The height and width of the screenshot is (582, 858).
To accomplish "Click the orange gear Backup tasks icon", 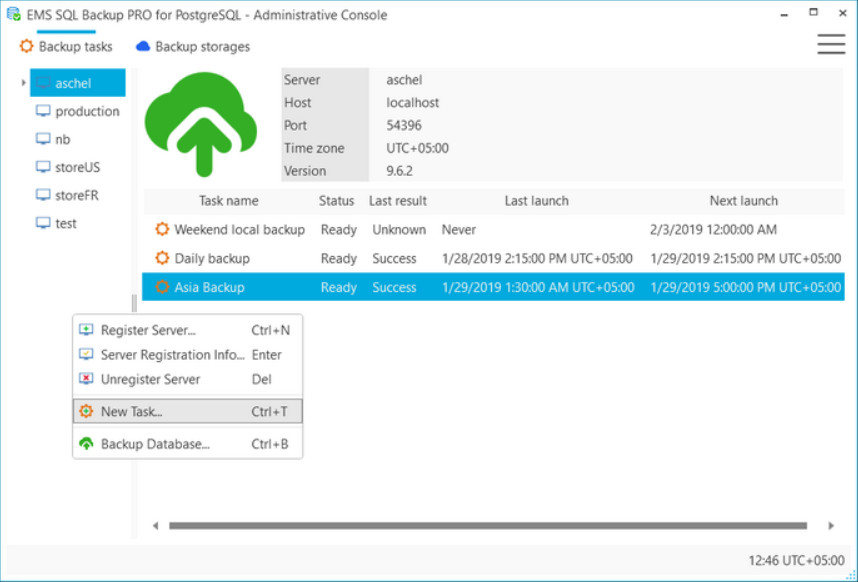I will pyautogui.click(x=26, y=46).
